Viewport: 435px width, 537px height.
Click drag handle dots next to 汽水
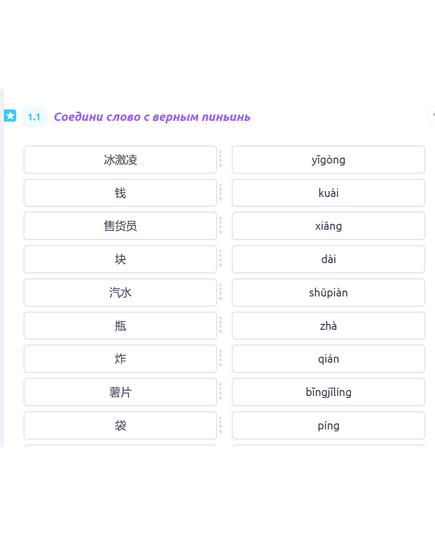click(221, 292)
